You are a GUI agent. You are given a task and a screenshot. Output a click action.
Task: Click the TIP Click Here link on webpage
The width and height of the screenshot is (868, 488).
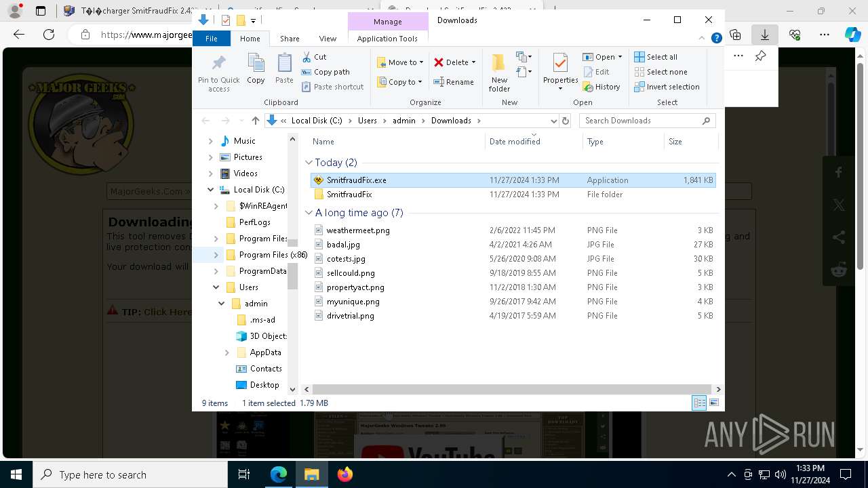pos(167,312)
